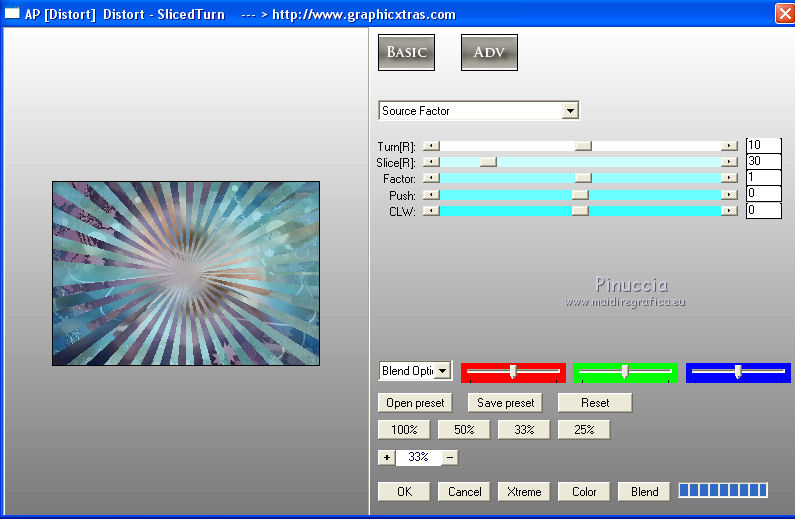The width and height of the screenshot is (795, 519).
Task: Click the zoom percentage field showing 33%
Action: pyautogui.click(x=418, y=457)
